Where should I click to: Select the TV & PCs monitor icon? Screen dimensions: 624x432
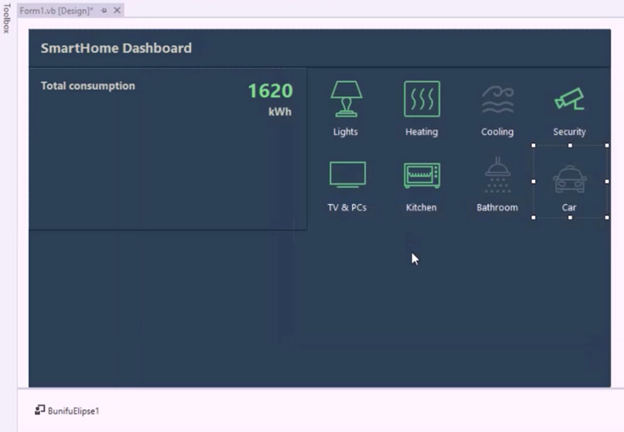coord(347,174)
